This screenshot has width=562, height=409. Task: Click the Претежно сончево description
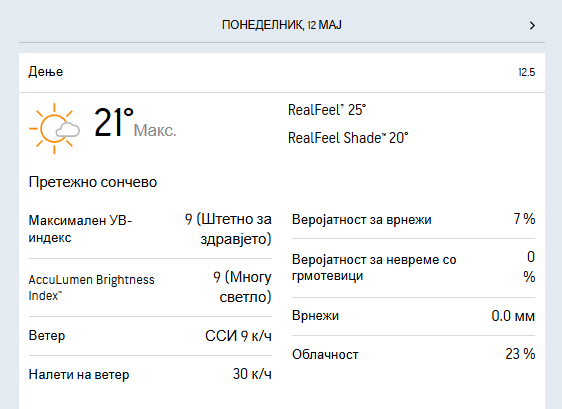click(93, 182)
